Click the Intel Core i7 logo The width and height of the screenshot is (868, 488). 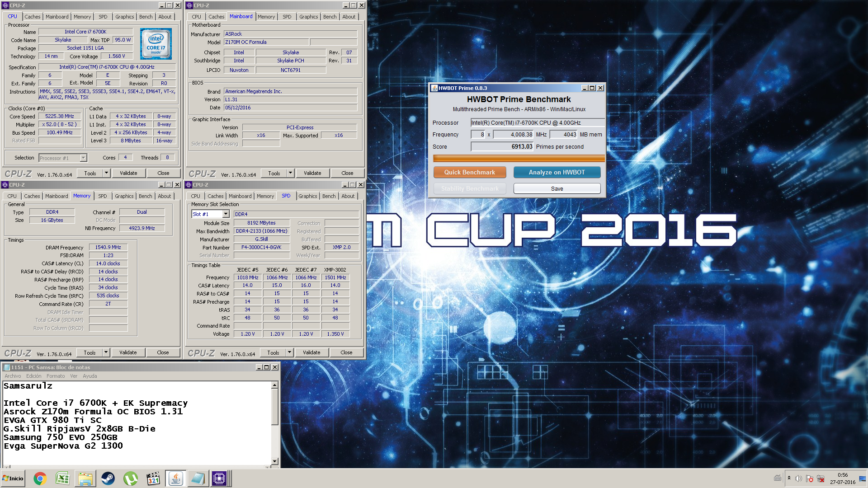click(x=156, y=44)
